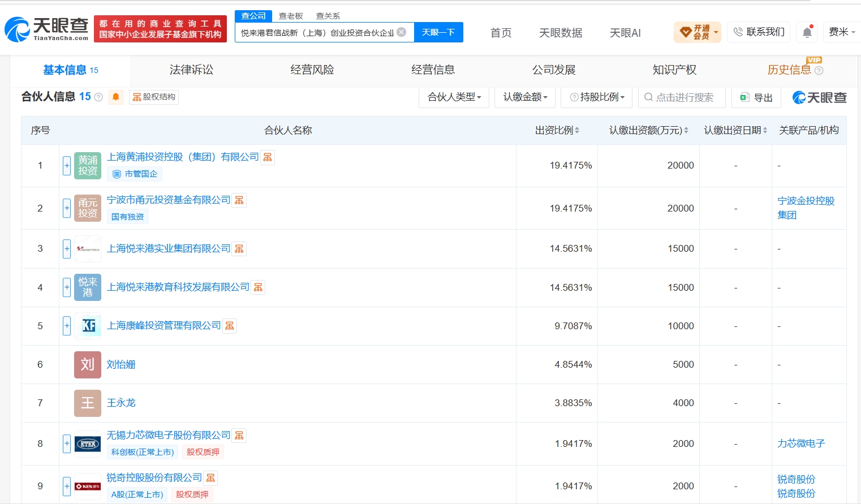Click the TianYanCha logo

point(46,29)
